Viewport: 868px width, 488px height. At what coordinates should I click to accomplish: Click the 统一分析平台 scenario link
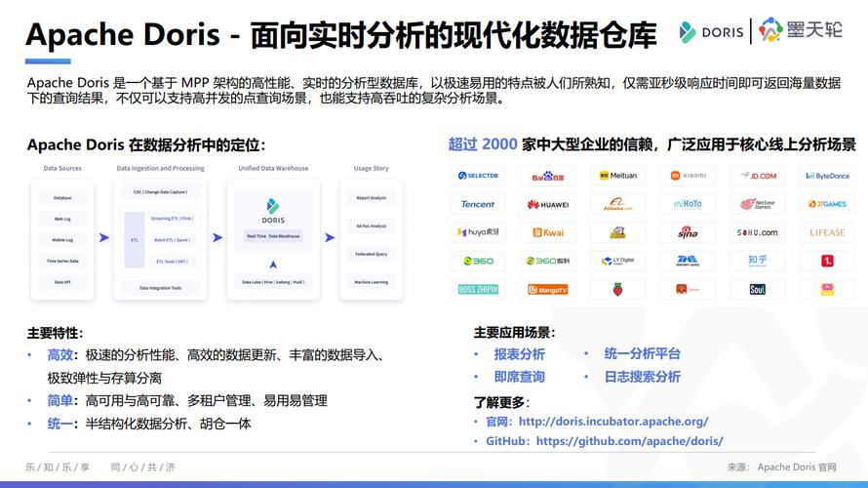click(x=642, y=354)
